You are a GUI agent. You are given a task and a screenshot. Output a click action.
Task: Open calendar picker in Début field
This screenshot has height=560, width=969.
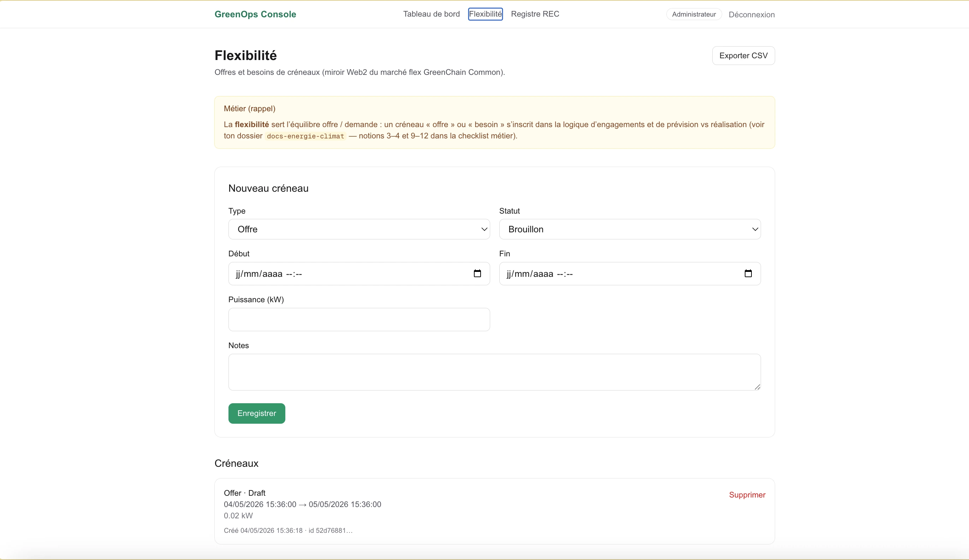click(477, 273)
